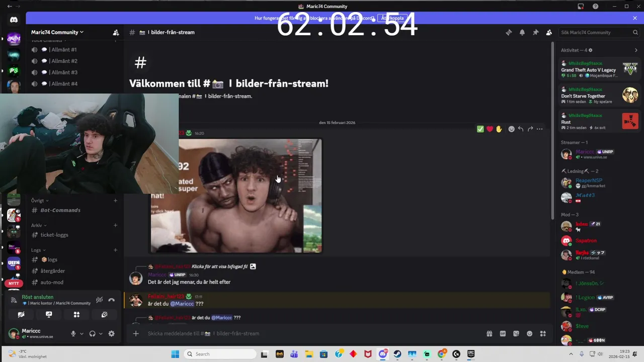Open Don't Starve Together activity card
Screen dimensions: 644x362
pyautogui.click(x=599, y=96)
